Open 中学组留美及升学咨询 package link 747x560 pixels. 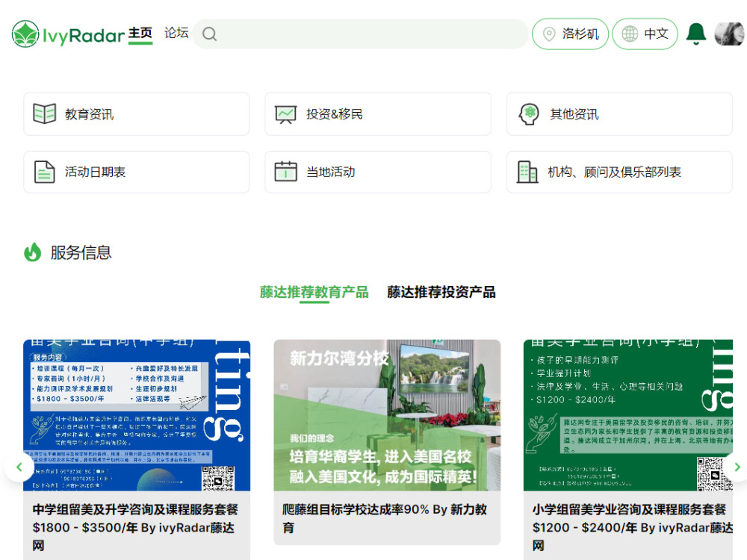(x=135, y=528)
